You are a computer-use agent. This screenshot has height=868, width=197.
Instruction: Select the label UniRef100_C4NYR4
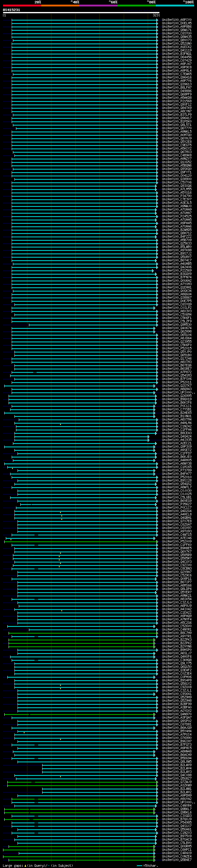[x=177, y=805]
